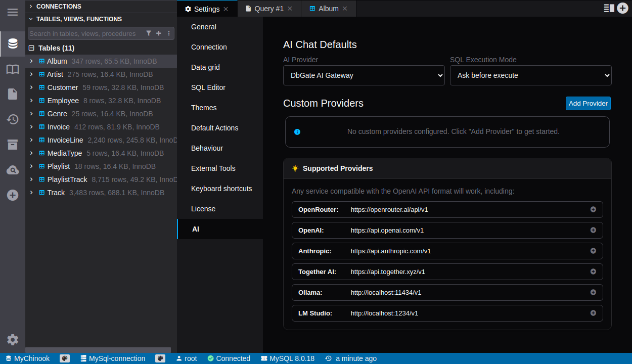The image size is (632, 364).
Task: Open the SQL history clock icon
Action: 13,119
